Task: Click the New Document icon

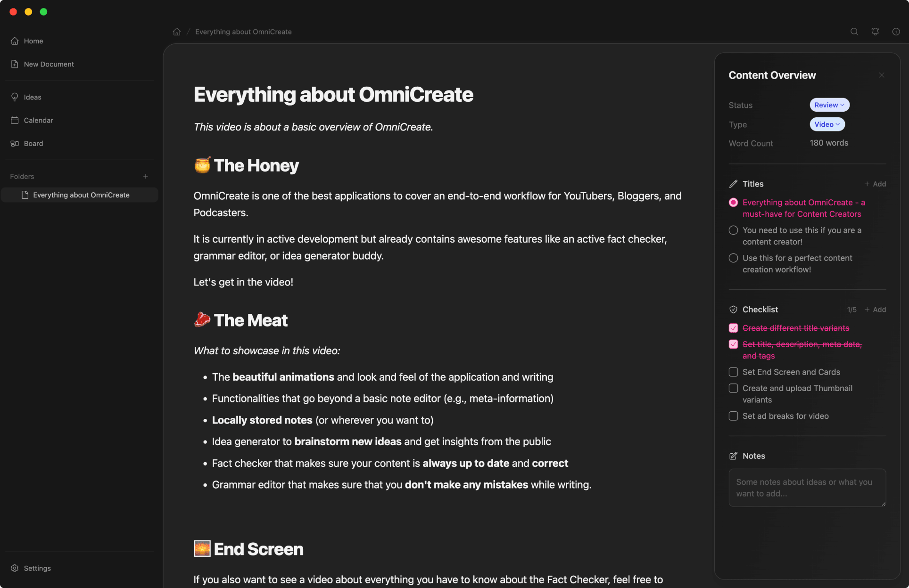Action: pyautogui.click(x=15, y=64)
